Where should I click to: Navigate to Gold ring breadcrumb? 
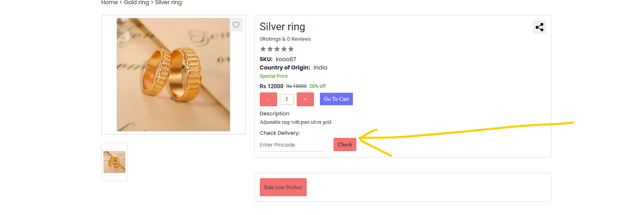coord(136,2)
